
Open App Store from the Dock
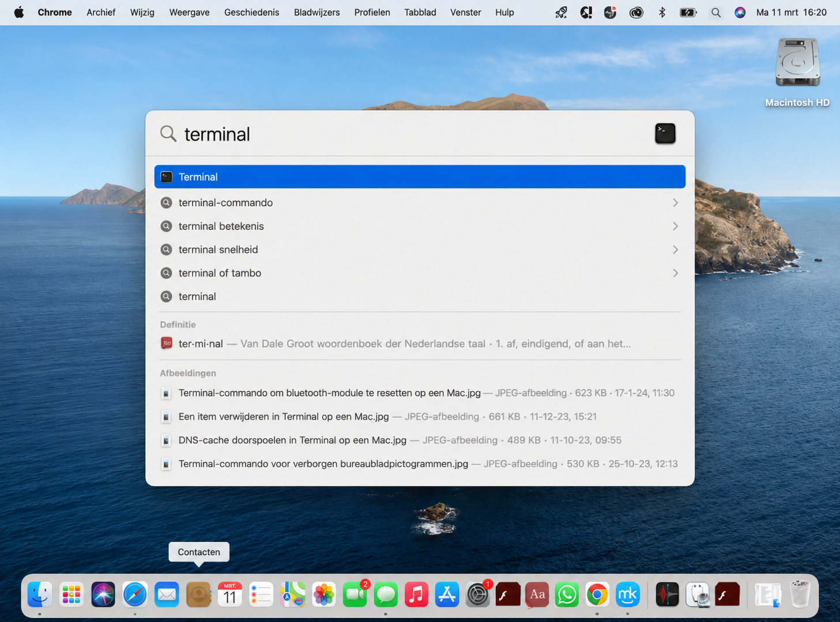pos(447,594)
